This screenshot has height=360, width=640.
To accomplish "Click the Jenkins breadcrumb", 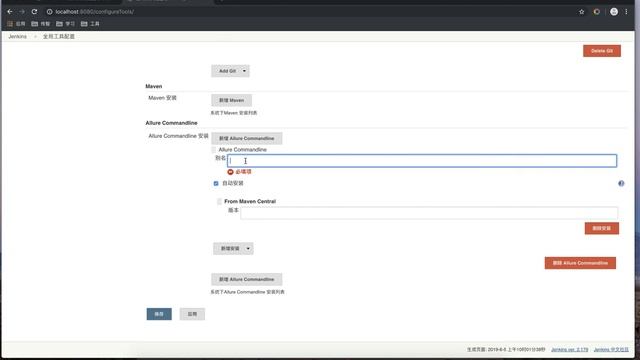I will (18, 37).
